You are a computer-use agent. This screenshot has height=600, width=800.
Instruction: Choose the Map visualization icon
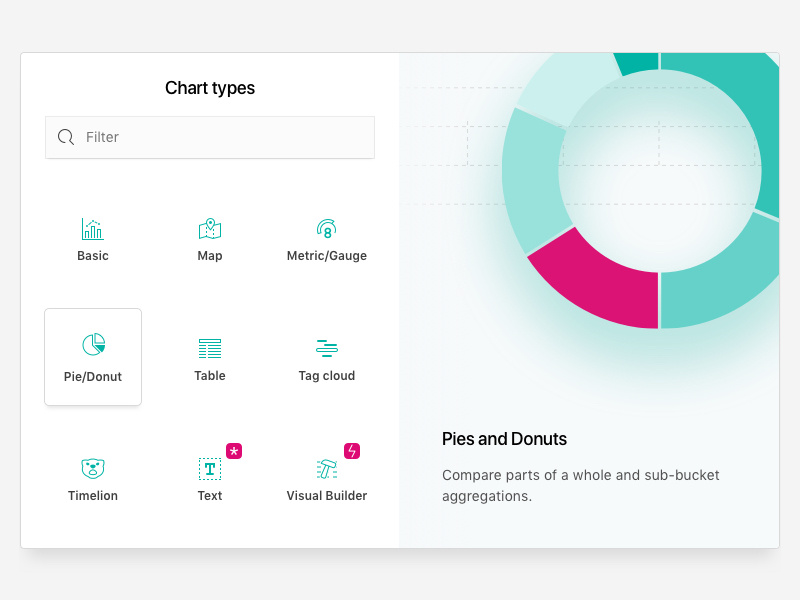click(209, 229)
